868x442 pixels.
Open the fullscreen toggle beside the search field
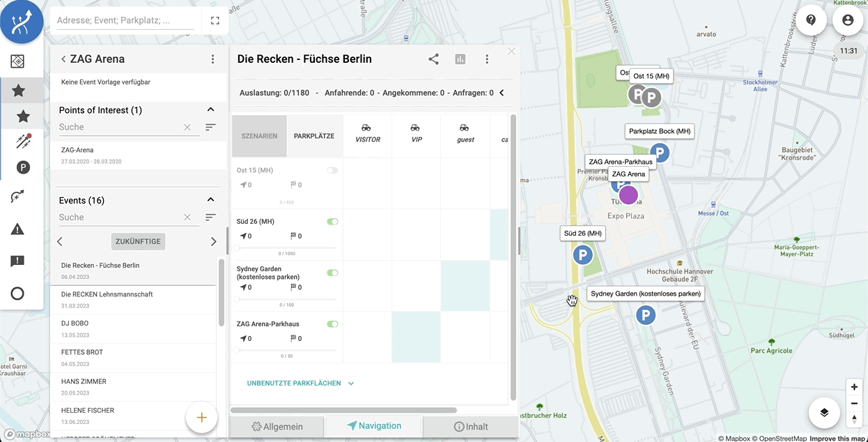215,21
